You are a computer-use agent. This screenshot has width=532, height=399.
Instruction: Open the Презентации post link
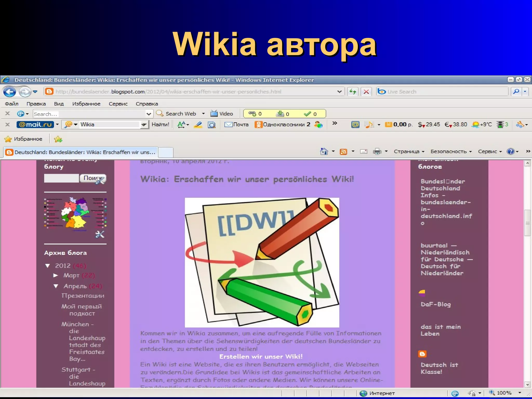coord(83,296)
